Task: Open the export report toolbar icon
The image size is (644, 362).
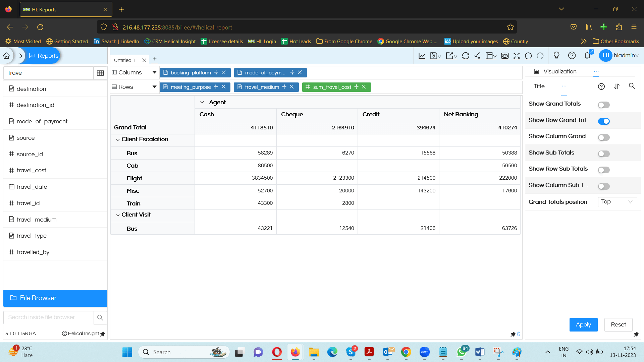Action: pos(451,56)
